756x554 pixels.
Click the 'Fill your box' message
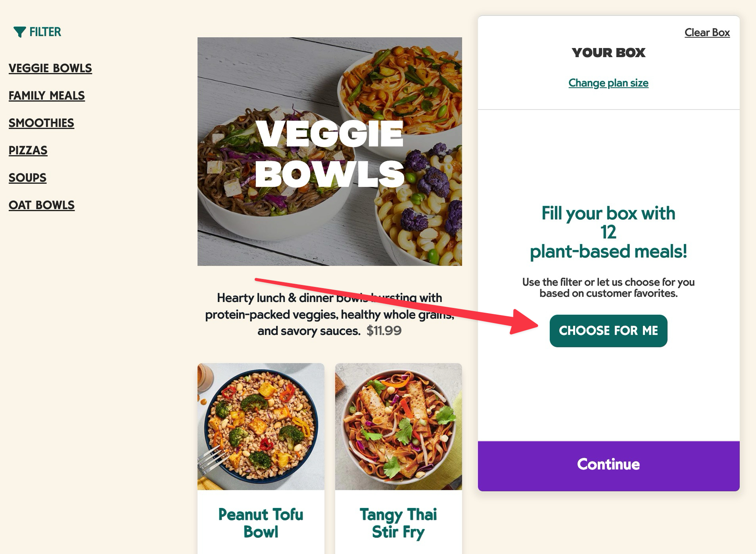click(608, 232)
